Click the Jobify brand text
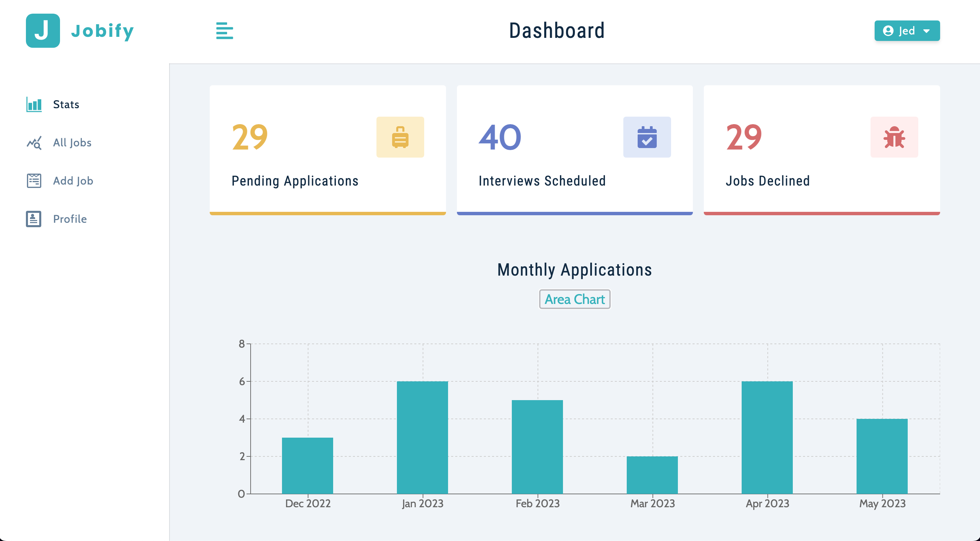Viewport: 980px width, 541px height. 102,31
